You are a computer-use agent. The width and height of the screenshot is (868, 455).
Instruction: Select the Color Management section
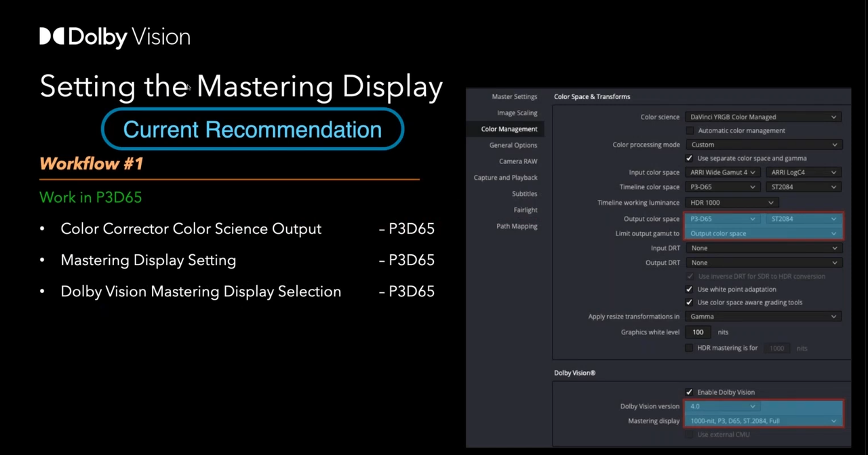(509, 129)
